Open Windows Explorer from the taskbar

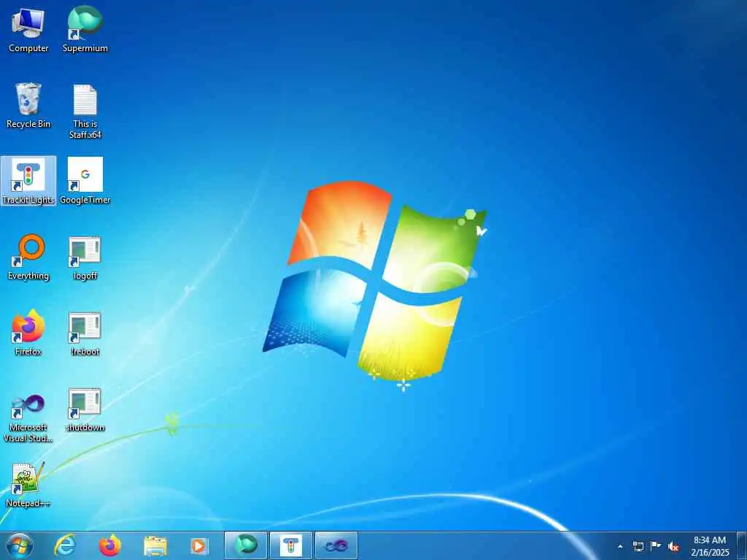[155, 545]
